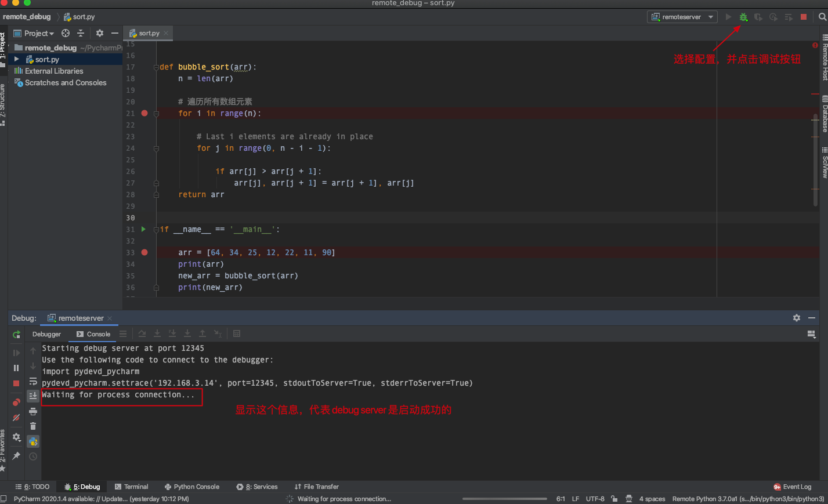
Task: Toggle breakpoint on line 33
Action: 144,252
